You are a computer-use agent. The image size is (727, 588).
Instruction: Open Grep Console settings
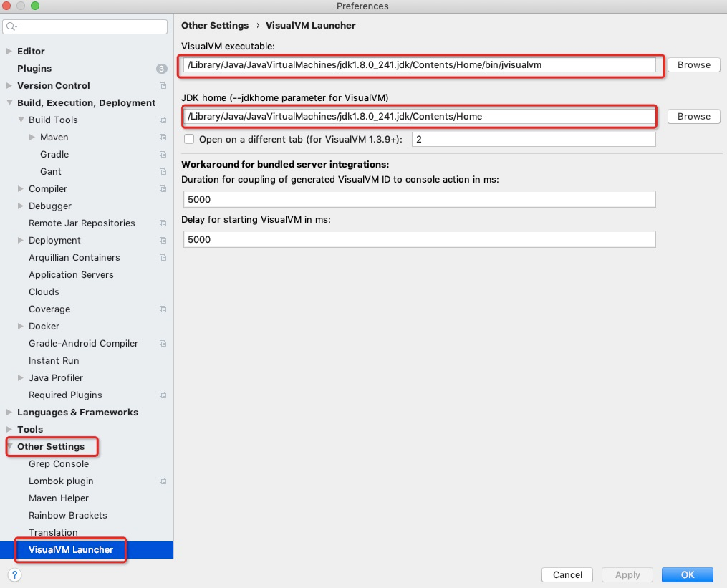tap(59, 463)
